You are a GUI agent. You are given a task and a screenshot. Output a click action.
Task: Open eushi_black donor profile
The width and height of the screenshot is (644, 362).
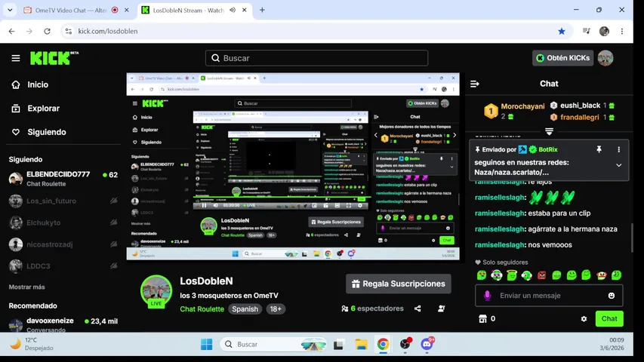click(580, 106)
